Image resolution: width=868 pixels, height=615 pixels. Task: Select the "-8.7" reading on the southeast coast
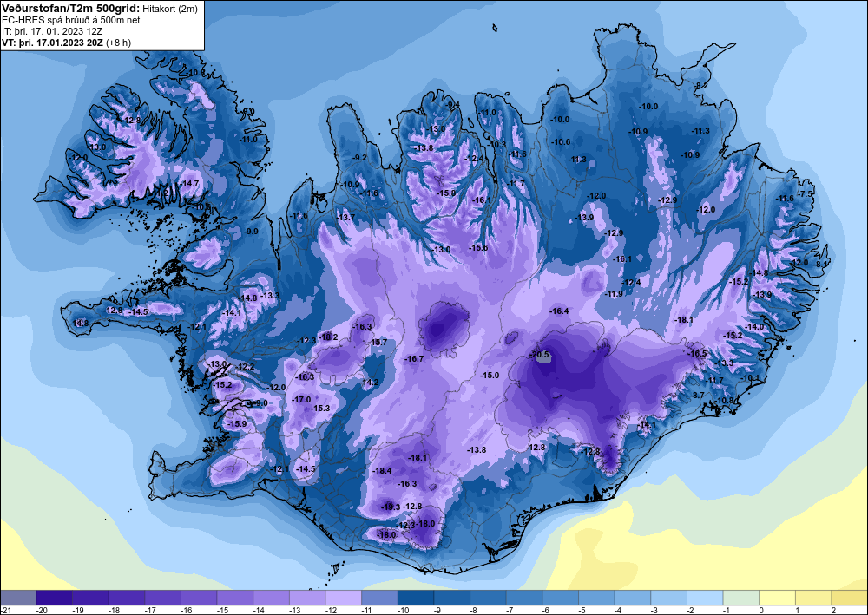tap(698, 395)
